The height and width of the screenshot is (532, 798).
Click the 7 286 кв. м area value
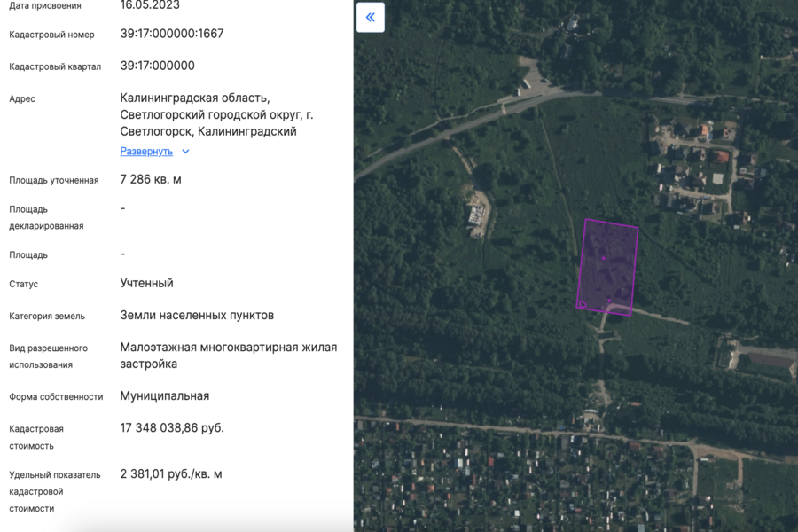151,179
